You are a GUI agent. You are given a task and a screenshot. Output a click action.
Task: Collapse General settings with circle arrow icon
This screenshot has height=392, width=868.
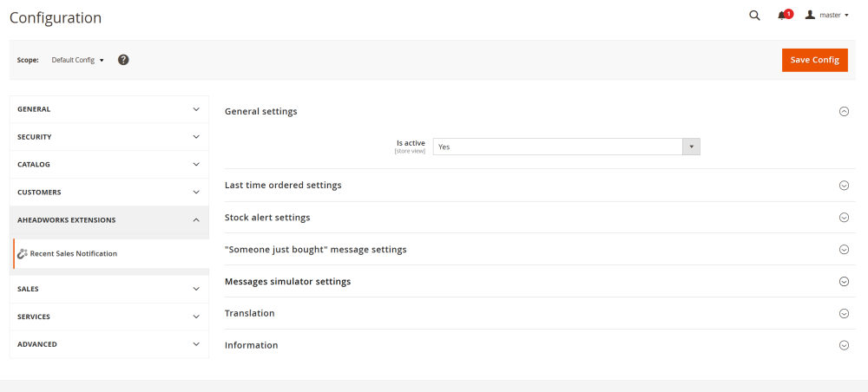pyautogui.click(x=844, y=112)
